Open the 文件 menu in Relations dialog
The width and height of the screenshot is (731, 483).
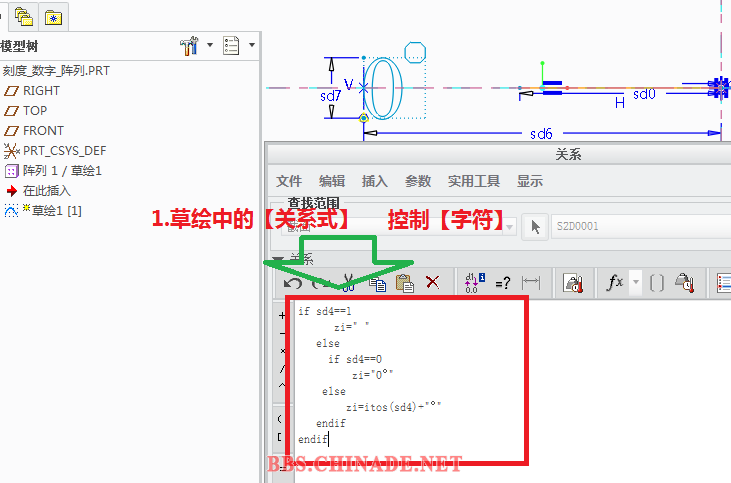pos(289,181)
